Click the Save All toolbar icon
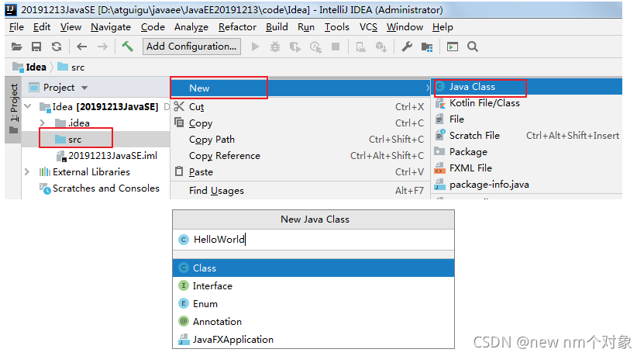This screenshot has height=356, width=644. pos(36,47)
